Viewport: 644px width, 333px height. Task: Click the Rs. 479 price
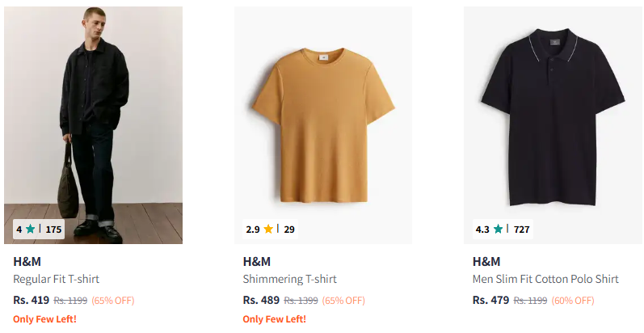[x=490, y=300]
